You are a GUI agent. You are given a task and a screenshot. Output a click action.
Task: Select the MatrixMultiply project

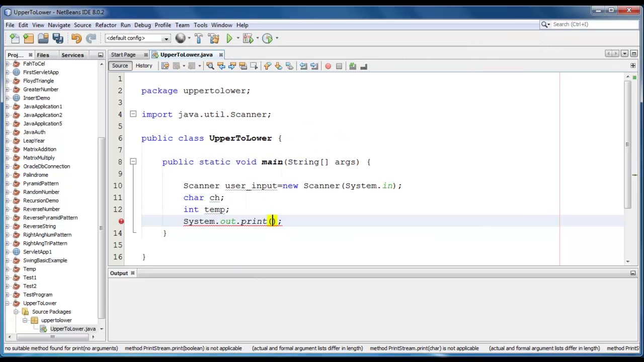pyautogui.click(x=39, y=158)
